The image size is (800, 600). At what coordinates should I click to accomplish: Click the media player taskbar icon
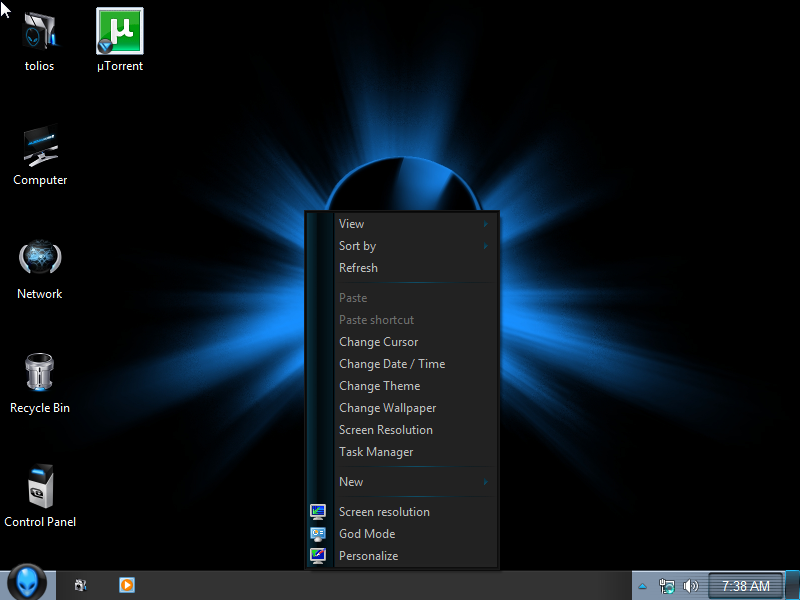pos(127,585)
